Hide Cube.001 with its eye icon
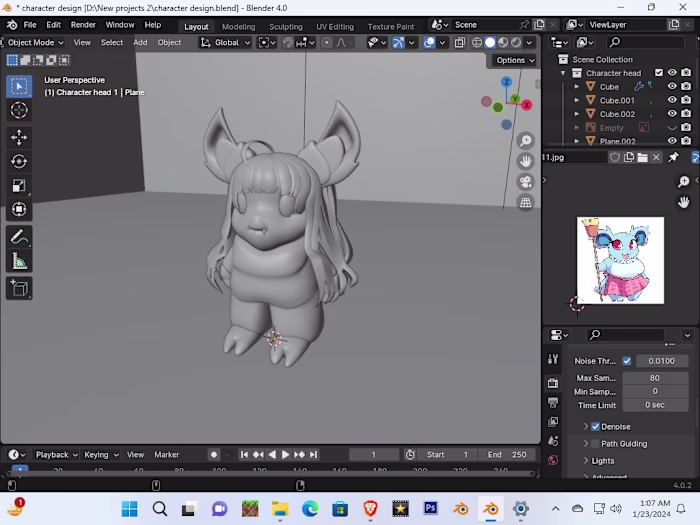 point(672,101)
